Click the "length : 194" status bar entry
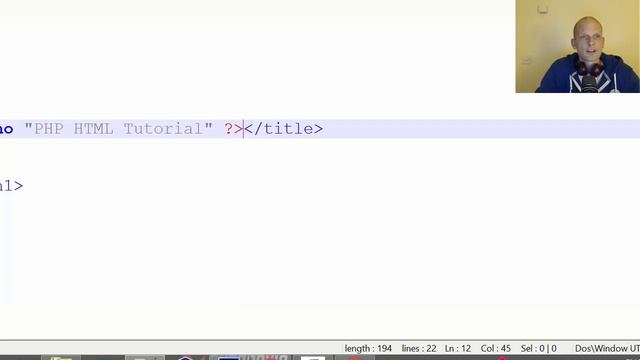Image resolution: width=640 pixels, height=360 pixels. [x=368, y=349]
